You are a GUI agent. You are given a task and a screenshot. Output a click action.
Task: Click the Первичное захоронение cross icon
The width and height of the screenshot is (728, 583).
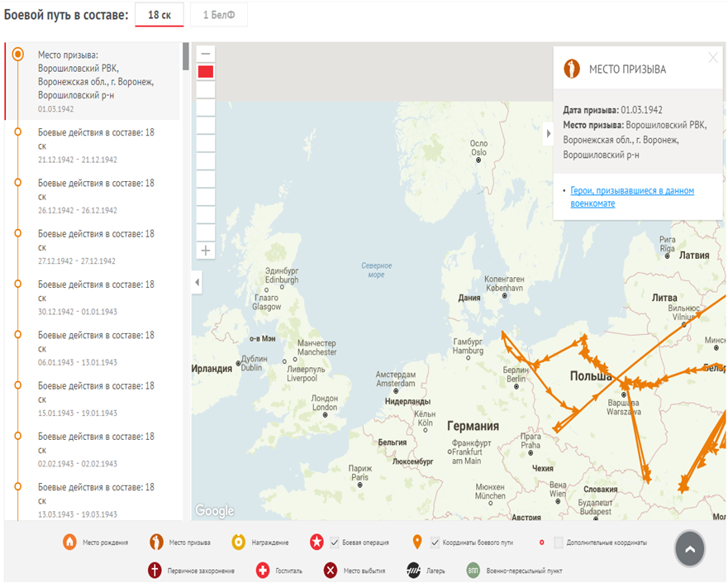[154, 571]
